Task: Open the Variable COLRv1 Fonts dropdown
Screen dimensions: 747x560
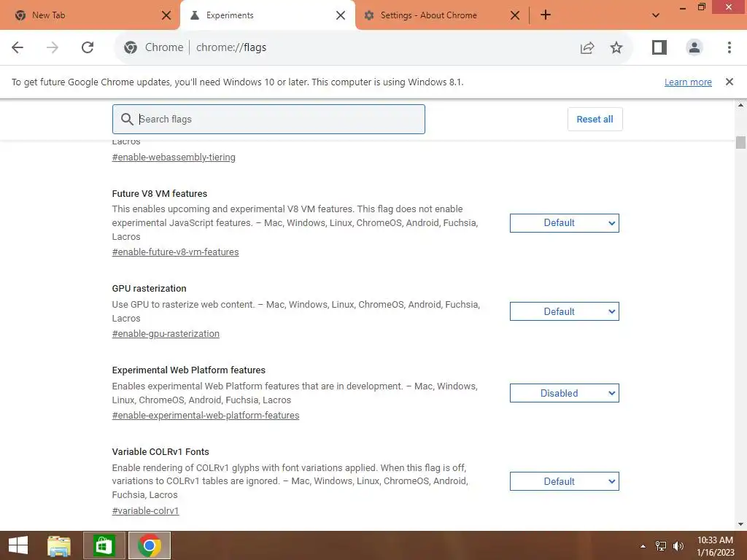Action: point(564,481)
